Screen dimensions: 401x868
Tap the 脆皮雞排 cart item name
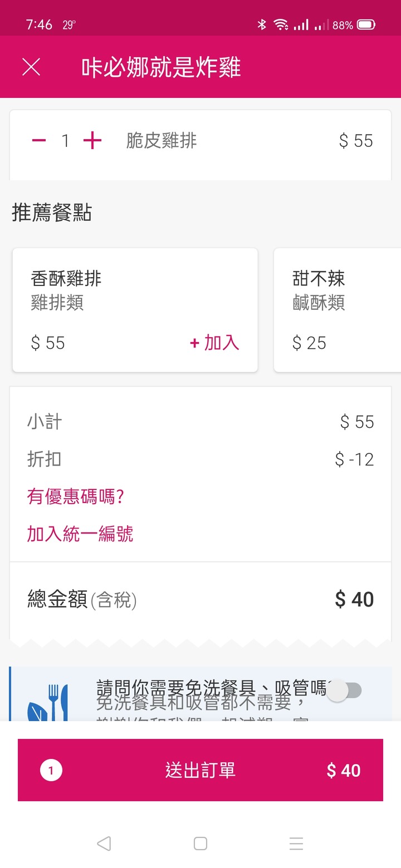(162, 141)
